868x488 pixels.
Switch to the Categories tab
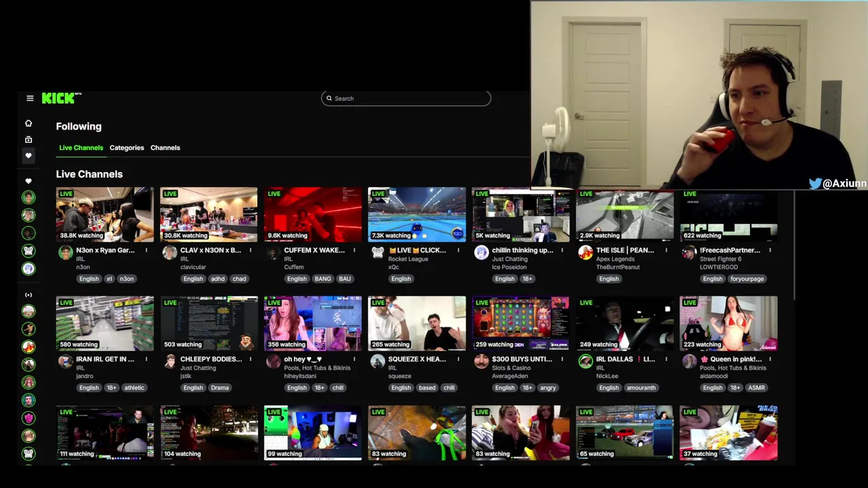127,148
